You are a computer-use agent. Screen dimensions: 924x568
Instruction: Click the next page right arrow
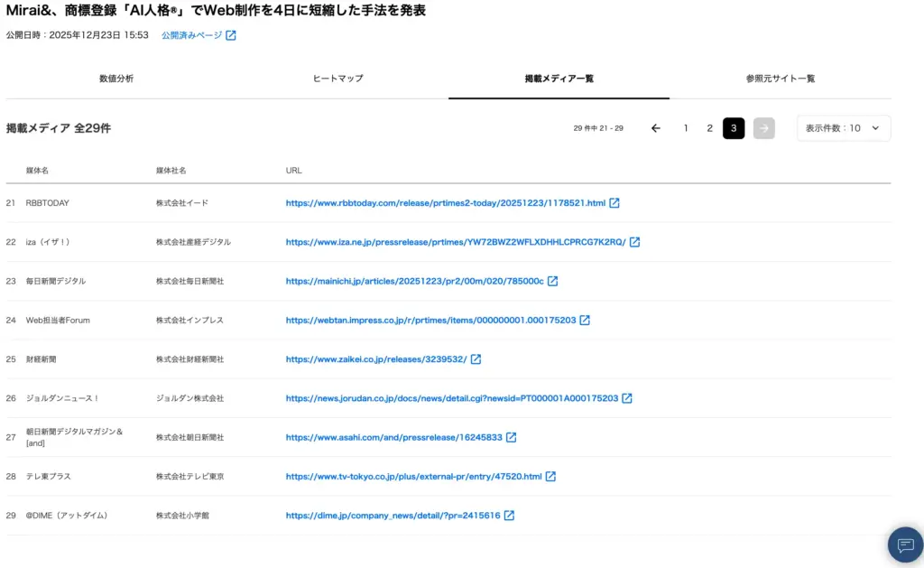click(763, 128)
